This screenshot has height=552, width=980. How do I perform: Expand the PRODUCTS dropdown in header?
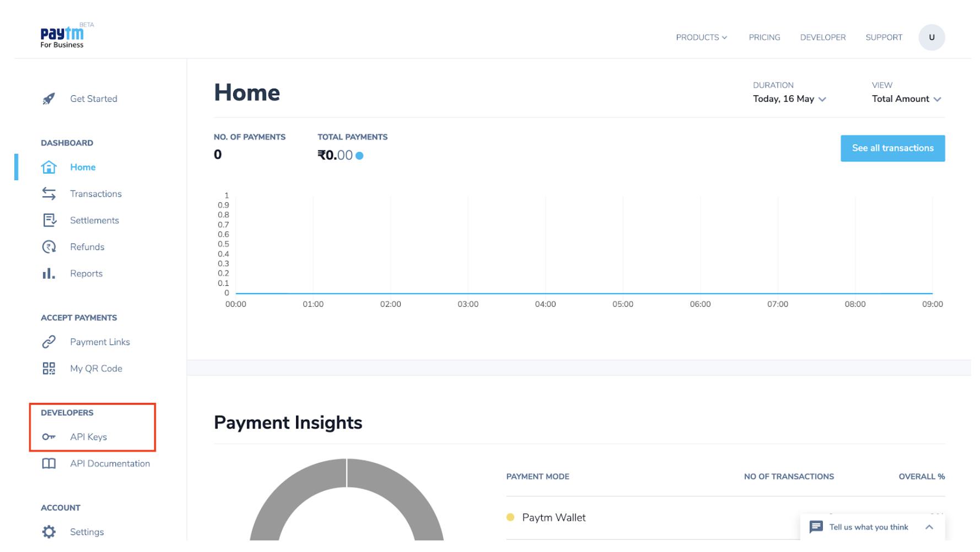702,37
